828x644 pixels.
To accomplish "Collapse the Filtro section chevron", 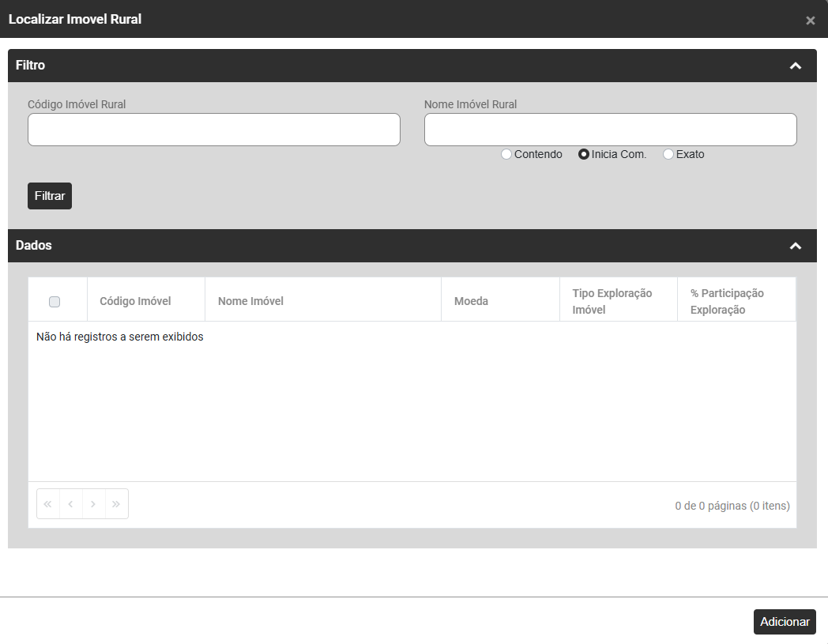I will (796, 66).
